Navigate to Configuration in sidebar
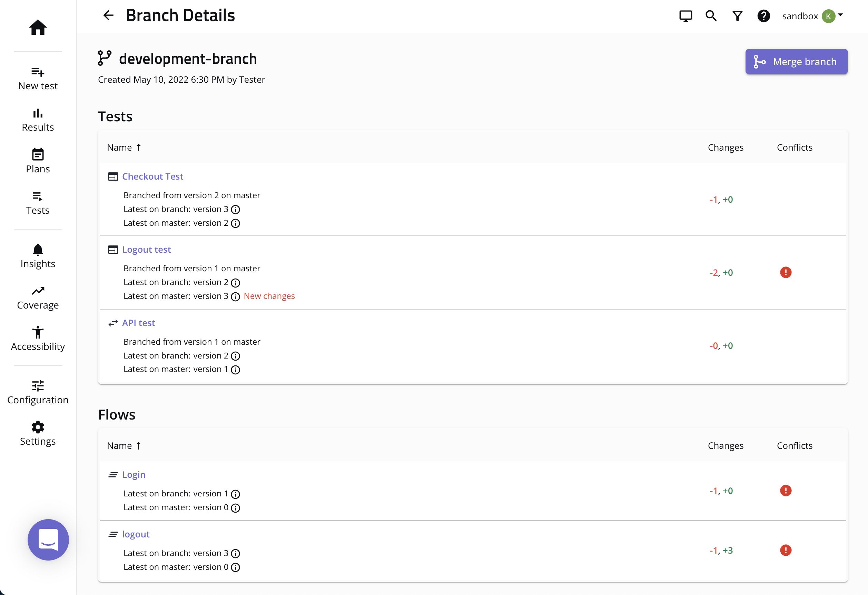The image size is (868, 595). pos(38,392)
